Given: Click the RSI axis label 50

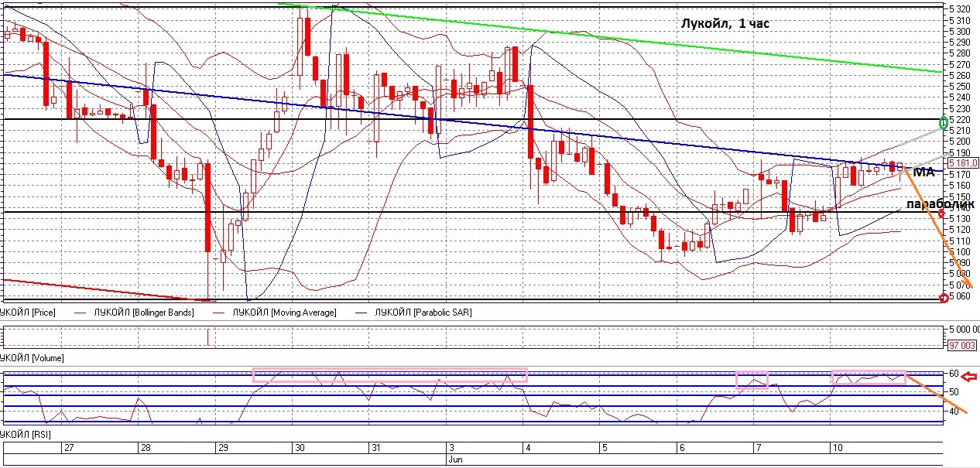Looking at the screenshot, I should pyautogui.click(x=954, y=393).
